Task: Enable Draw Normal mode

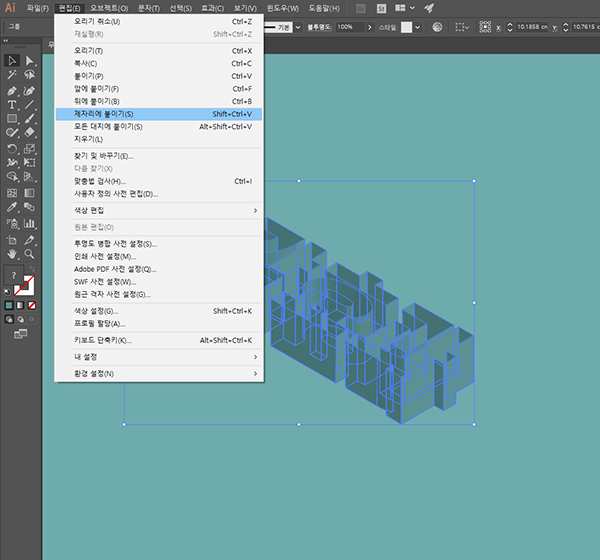Action: [9, 319]
